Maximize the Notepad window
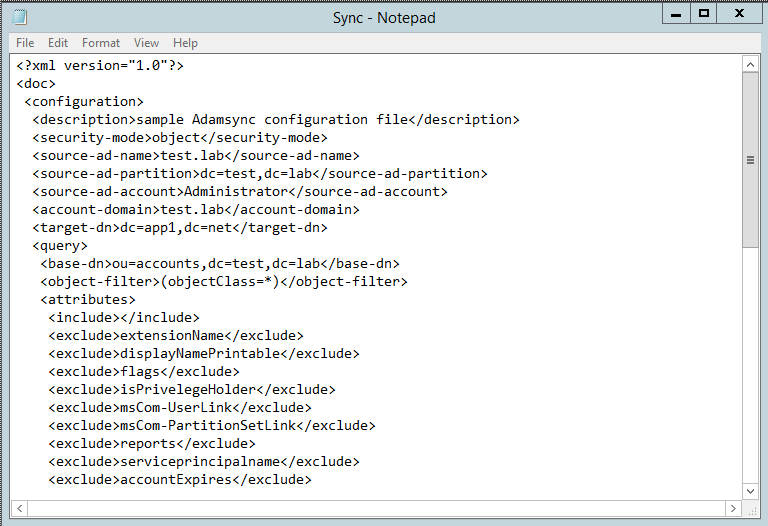 coord(704,13)
